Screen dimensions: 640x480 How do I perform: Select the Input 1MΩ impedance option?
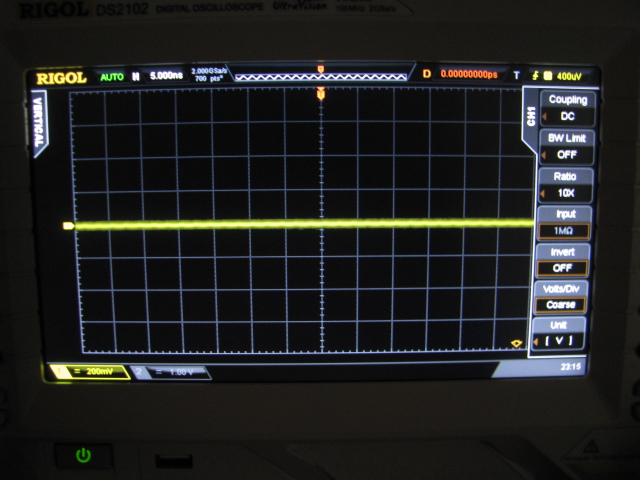(x=564, y=223)
